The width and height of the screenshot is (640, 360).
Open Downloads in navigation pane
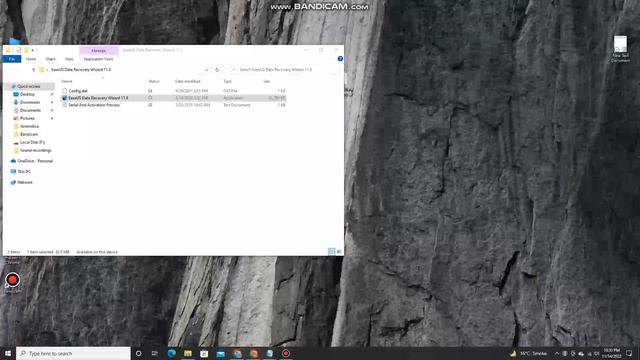[30, 102]
